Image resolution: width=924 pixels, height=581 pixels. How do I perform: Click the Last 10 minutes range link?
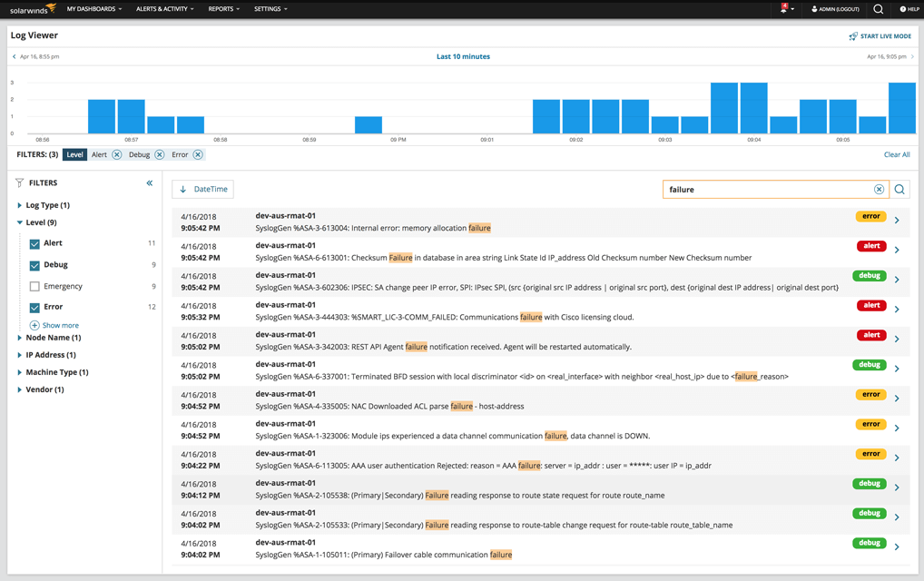(463, 56)
